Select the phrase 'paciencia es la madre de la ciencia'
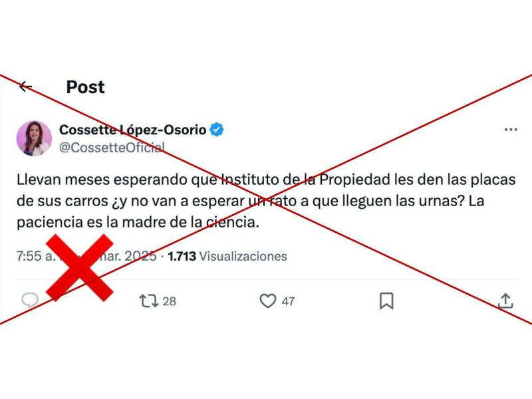 138,222
